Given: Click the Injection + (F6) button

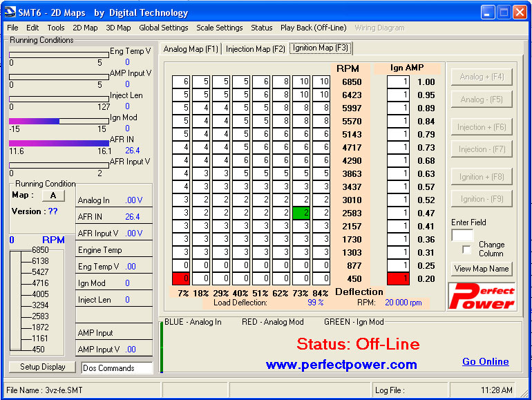Looking at the screenshot, I should coord(482,127).
